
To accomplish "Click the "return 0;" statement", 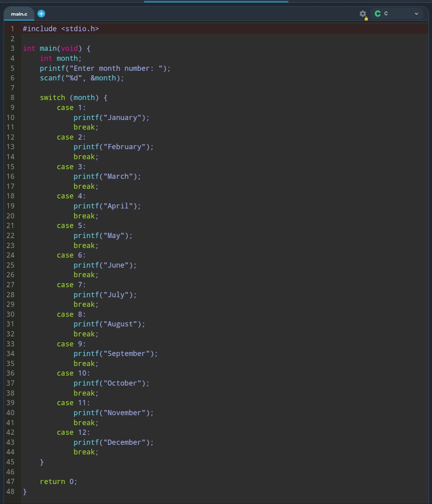I will tap(58, 482).
